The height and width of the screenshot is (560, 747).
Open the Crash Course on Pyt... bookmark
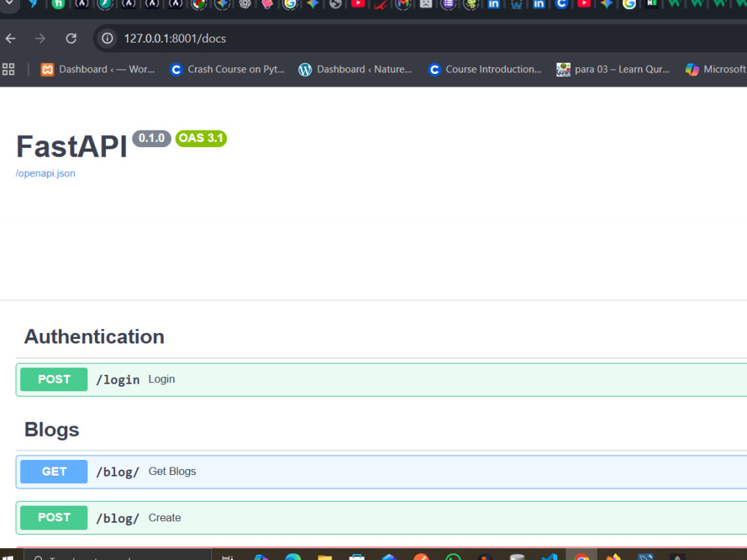(228, 69)
